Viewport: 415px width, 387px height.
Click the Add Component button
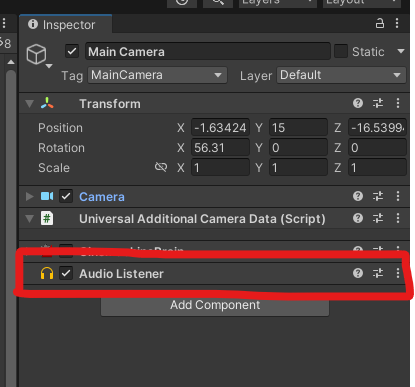[x=215, y=305]
